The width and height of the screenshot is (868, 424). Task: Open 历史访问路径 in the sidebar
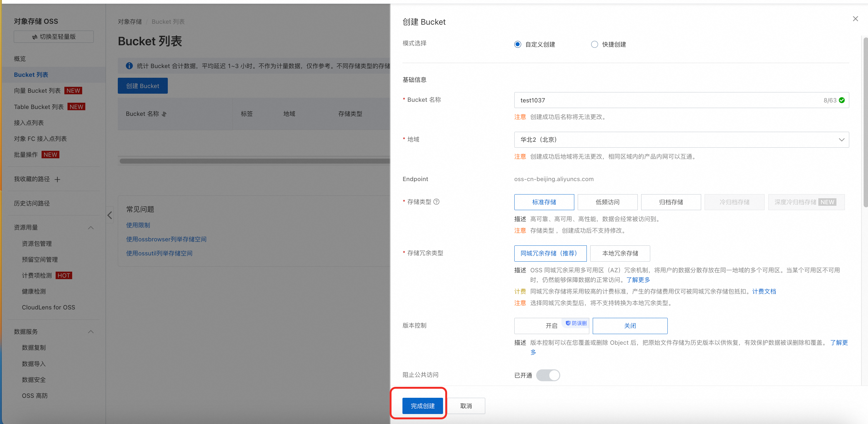coord(32,203)
